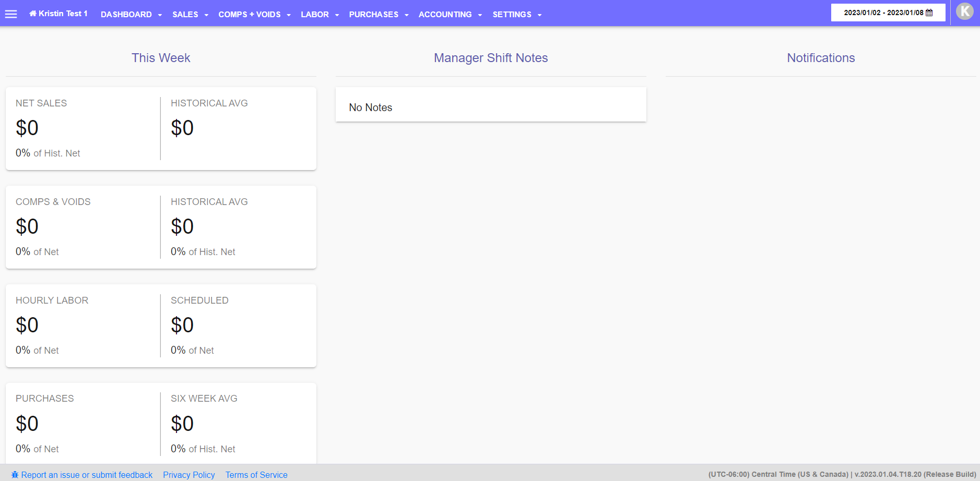Expand the Labor dropdown caret

[337, 15]
